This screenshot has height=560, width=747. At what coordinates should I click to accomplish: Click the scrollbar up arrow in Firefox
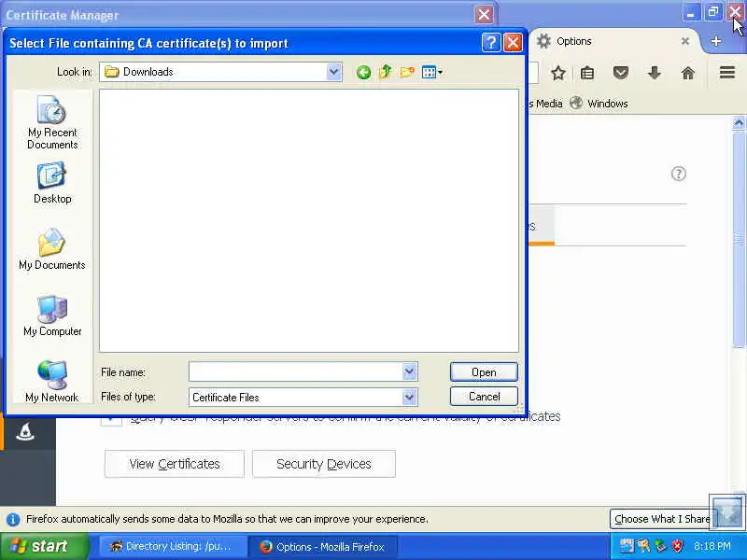coord(739,123)
